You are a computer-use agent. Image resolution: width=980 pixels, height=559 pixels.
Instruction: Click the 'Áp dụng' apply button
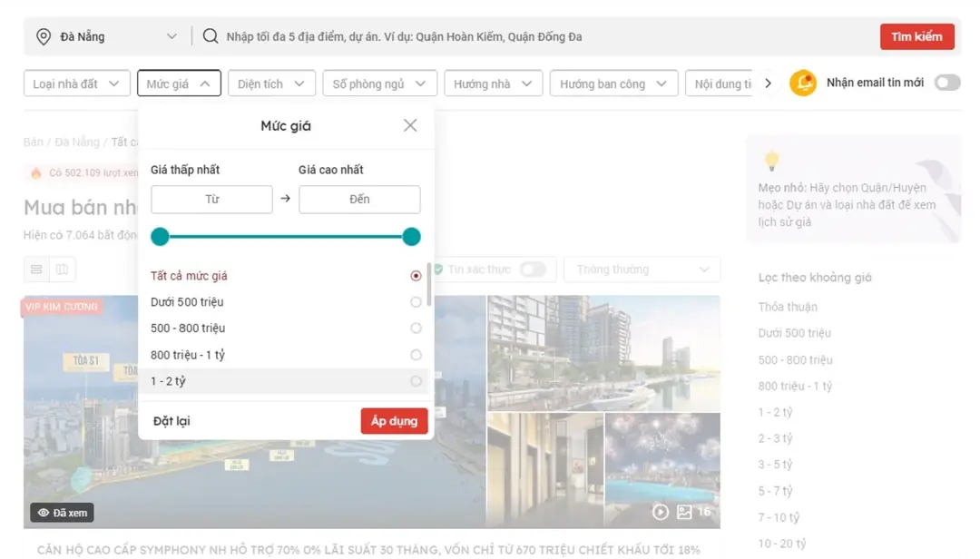point(394,420)
